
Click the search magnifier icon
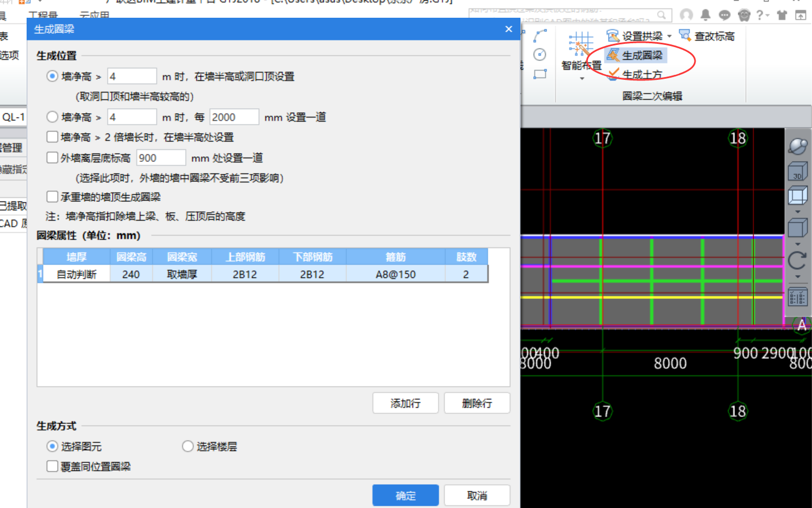point(662,15)
